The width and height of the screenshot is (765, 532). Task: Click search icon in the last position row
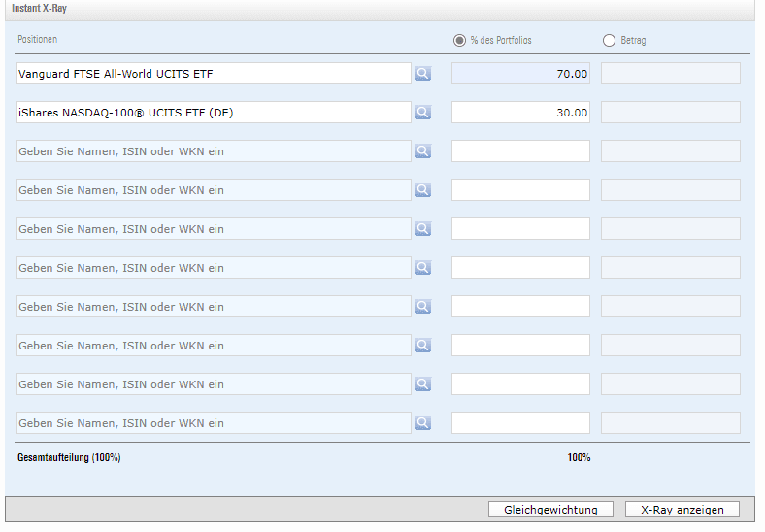click(422, 423)
